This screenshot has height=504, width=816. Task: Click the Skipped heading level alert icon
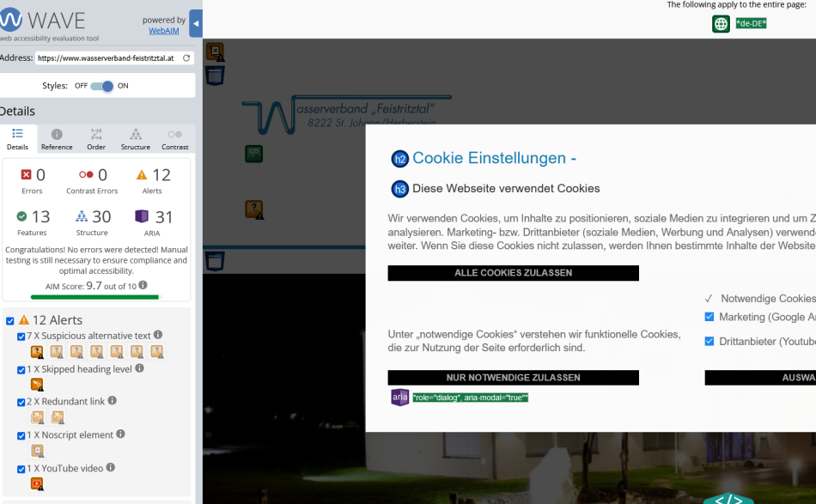click(36, 384)
